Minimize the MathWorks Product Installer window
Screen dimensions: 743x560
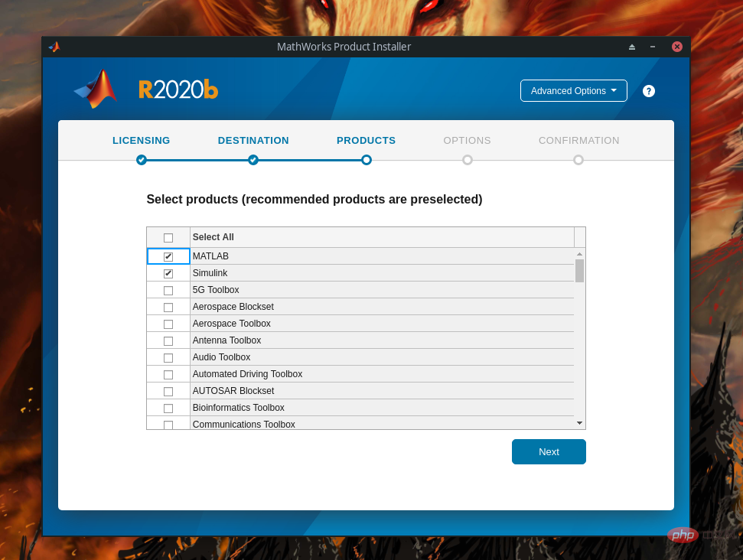coord(653,47)
